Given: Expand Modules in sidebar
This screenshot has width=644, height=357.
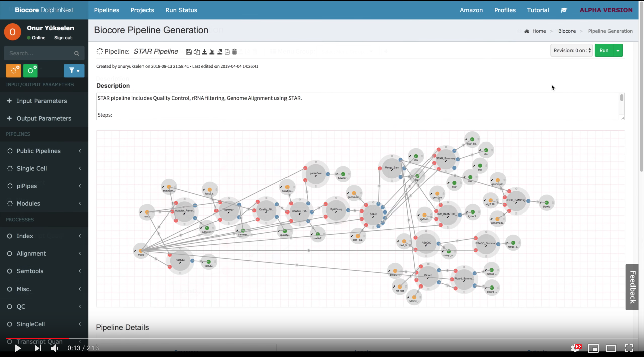Looking at the screenshot, I should [x=44, y=203].
